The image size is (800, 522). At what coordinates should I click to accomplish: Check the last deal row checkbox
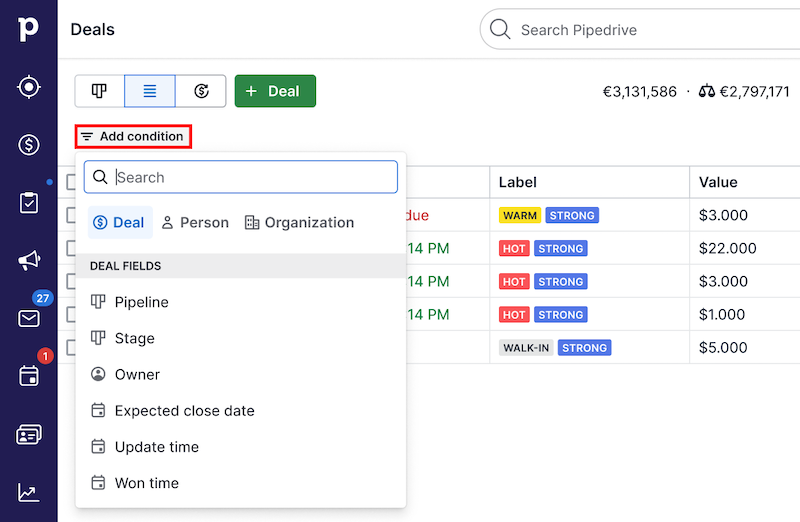coord(71,348)
